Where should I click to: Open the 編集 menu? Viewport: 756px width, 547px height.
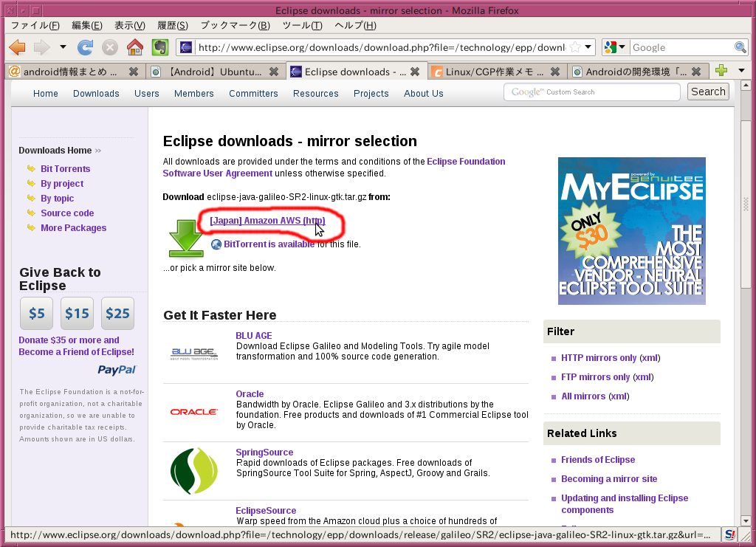tap(87, 25)
